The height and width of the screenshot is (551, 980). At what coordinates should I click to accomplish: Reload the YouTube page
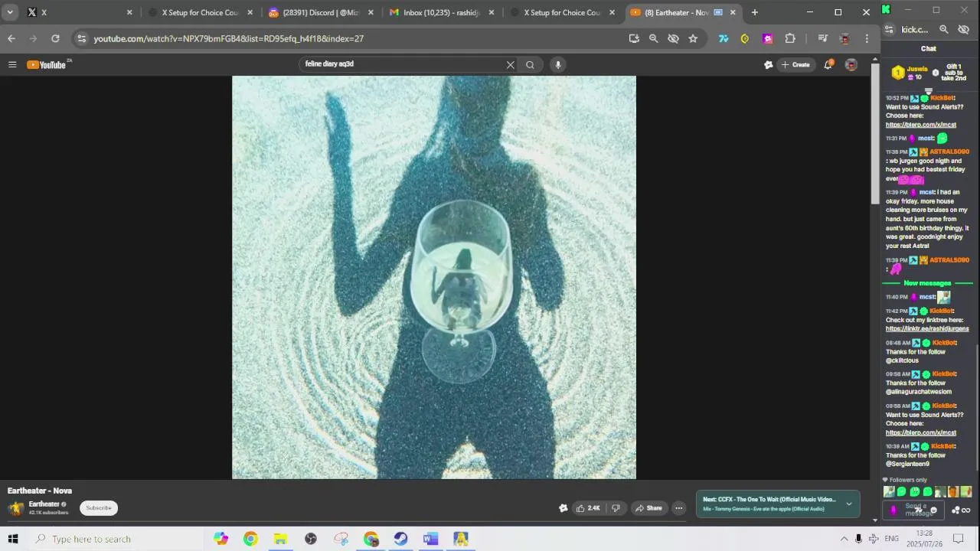click(x=55, y=38)
